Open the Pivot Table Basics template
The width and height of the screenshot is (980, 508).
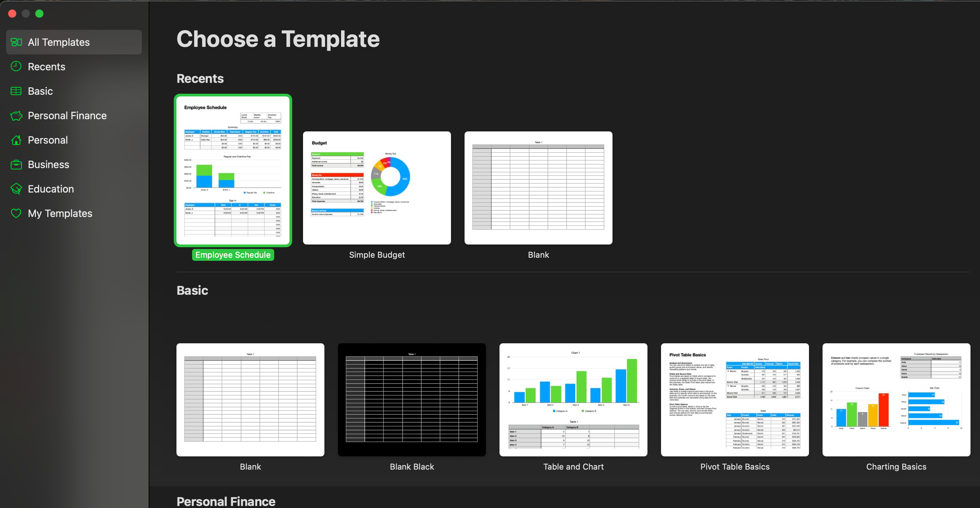point(735,400)
